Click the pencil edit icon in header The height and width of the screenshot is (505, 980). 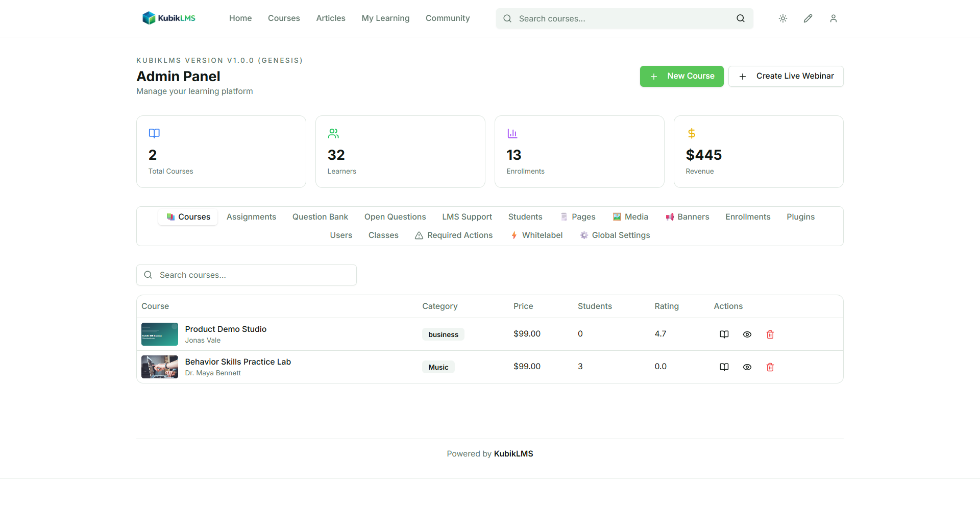[x=808, y=18]
